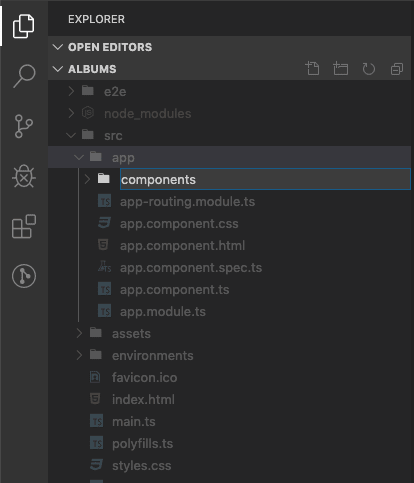Click the New Folder icon in ALBUMS header
This screenshot has width=414, height=483.
340,69
